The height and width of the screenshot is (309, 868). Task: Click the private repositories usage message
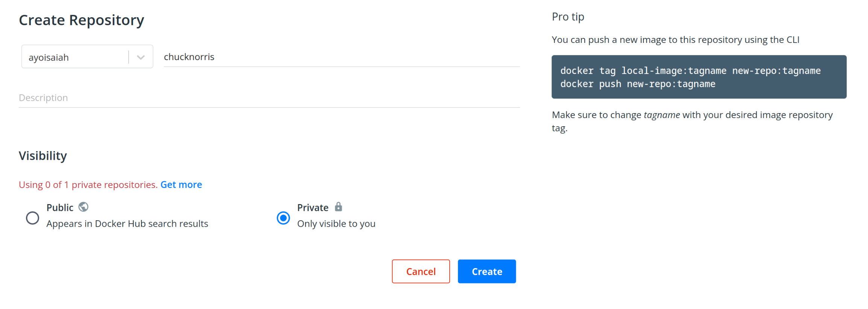point(88,185)
